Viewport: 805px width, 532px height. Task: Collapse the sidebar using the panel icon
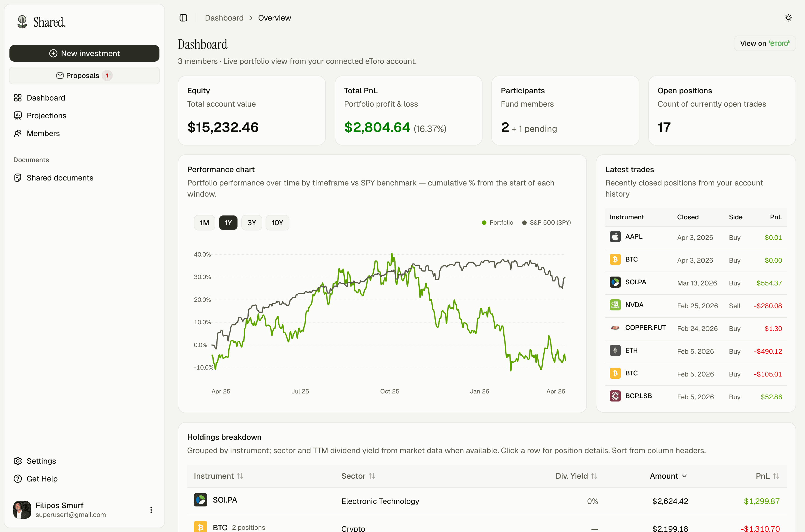click(x=183, y=18)
